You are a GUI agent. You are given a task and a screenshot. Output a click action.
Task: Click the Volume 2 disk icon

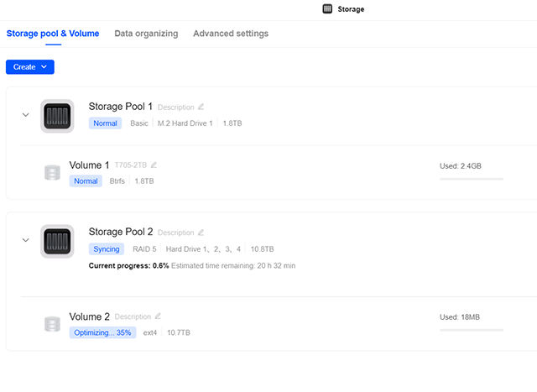click(x=52, y=325)
